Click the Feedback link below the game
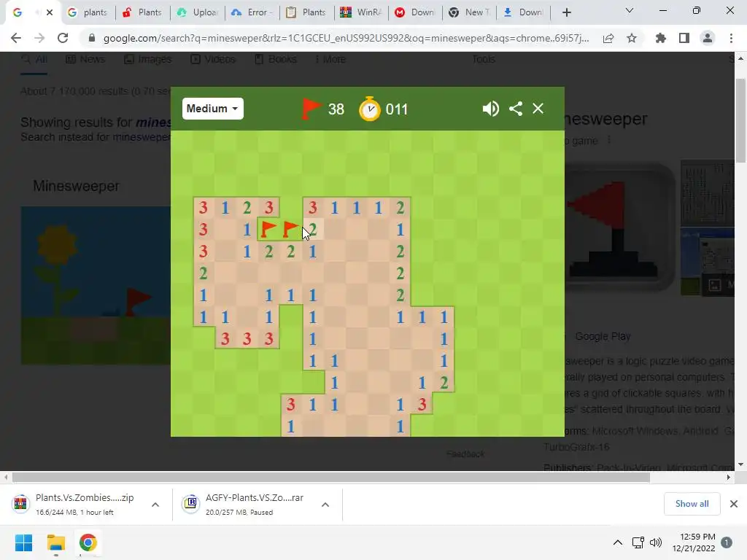 coord(465,454)
